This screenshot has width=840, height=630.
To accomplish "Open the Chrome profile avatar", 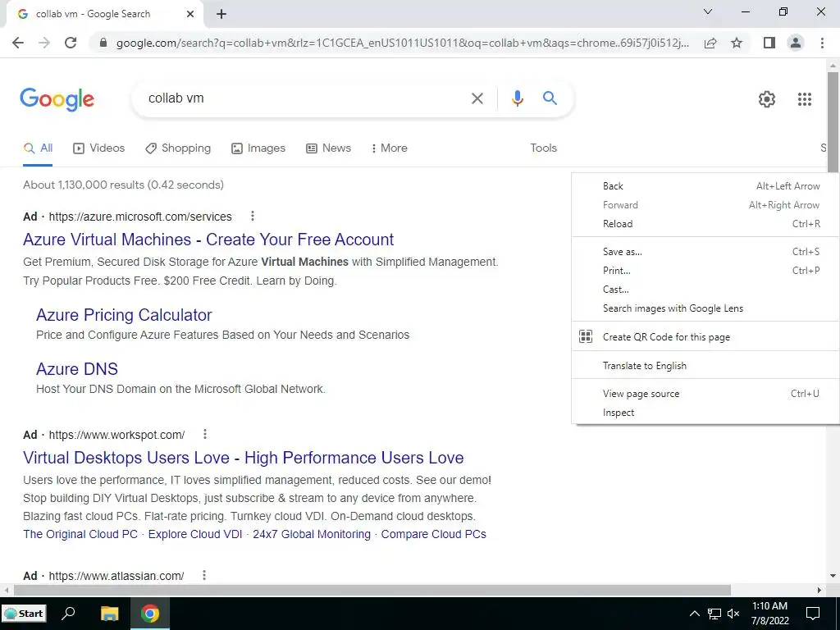I will tap(796, 43).
